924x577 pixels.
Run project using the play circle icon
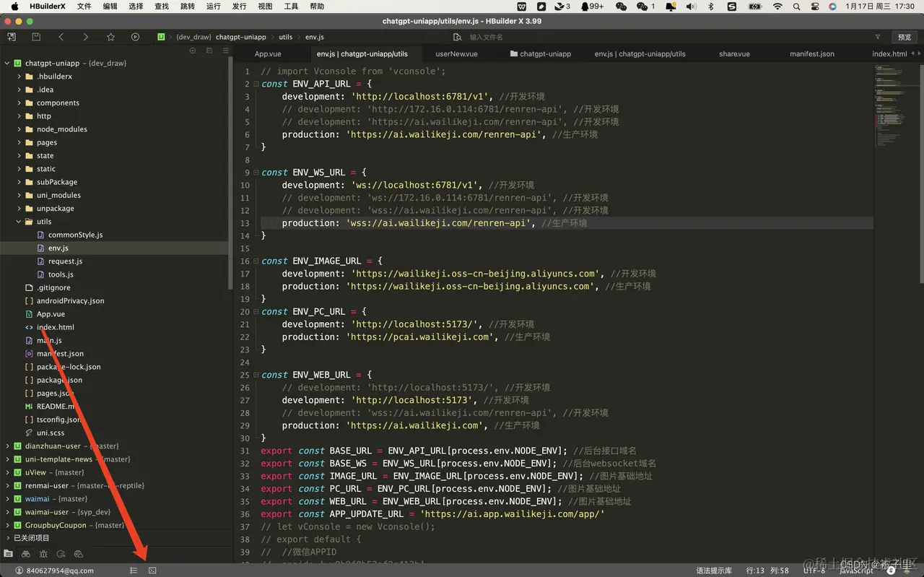click(135, 37)
